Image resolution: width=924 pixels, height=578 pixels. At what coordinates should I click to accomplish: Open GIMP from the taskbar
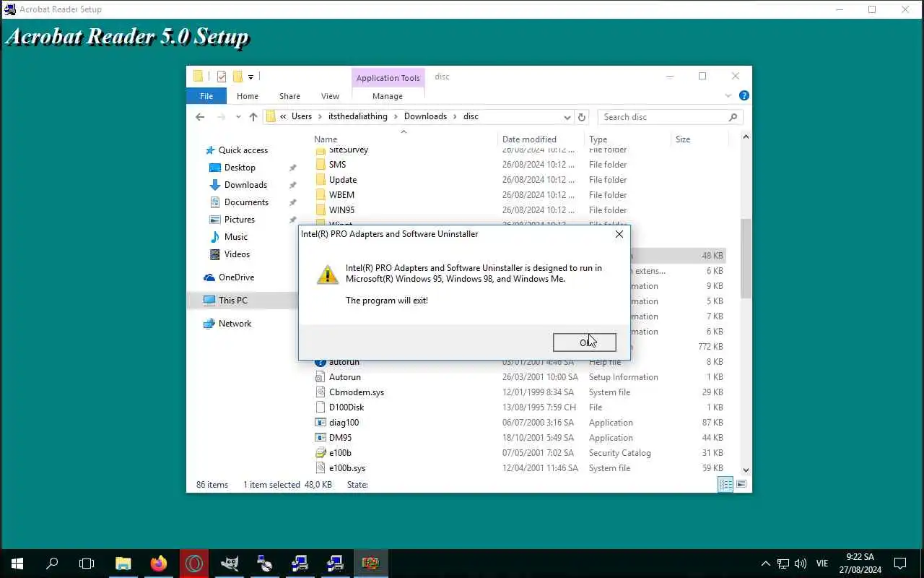coord(230,564)
